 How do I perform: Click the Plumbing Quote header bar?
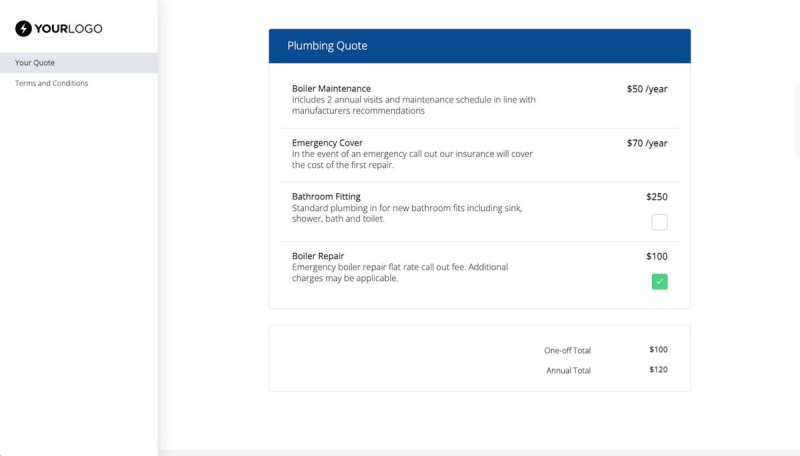(479, 46)
